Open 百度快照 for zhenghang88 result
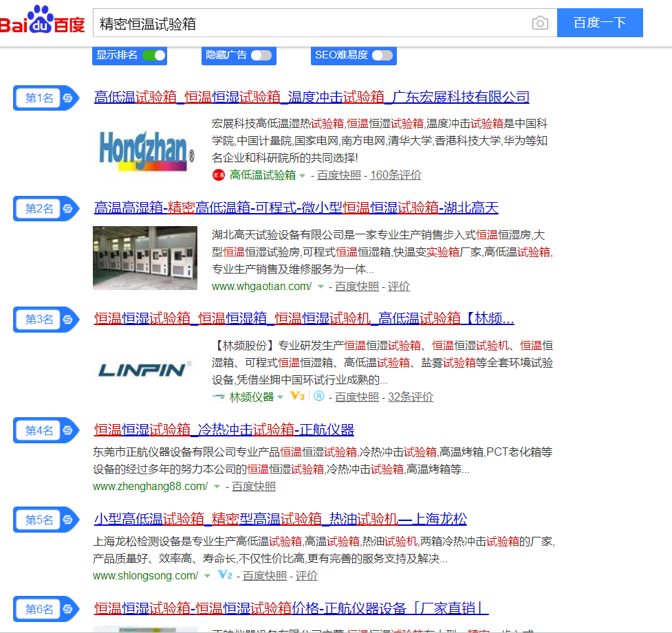Image resolution: width=672 pixels, height=633 pixels. coord(254,487)
